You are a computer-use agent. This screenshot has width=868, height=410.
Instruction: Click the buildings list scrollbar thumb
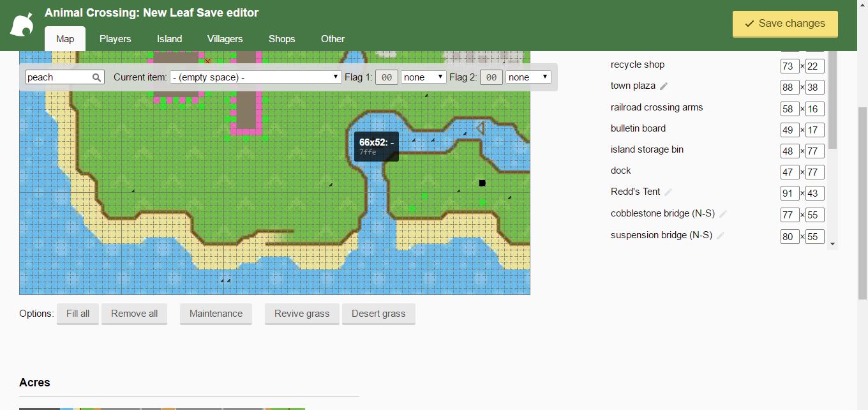(x=832, y=100)
